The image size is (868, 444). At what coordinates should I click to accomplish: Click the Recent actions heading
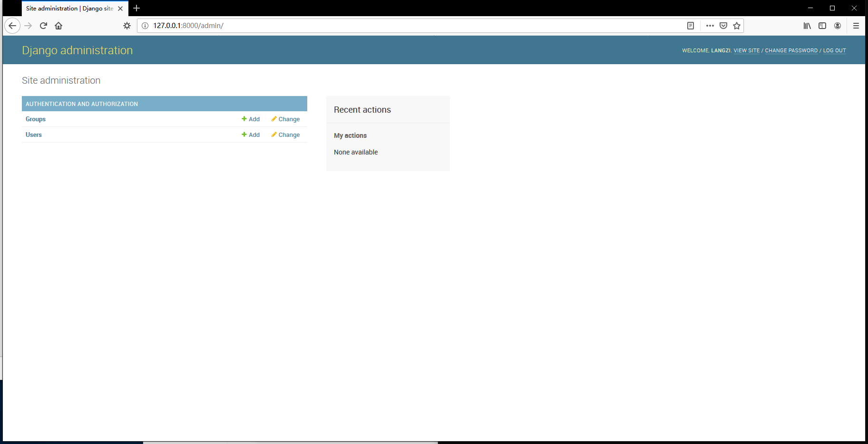tap(362, 110)
